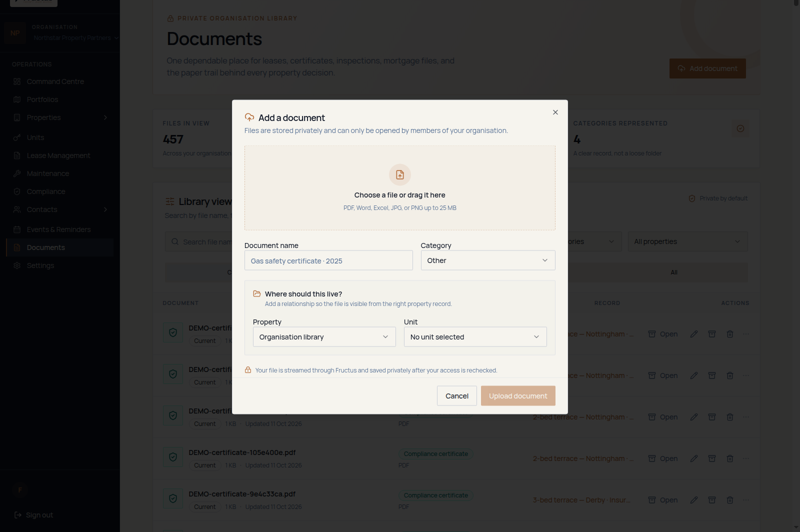Screen dimensions: 800x532
Task: Delete DEMO-certificate-105e400e.pdf with the trash icon
Action: coord(730,458)
